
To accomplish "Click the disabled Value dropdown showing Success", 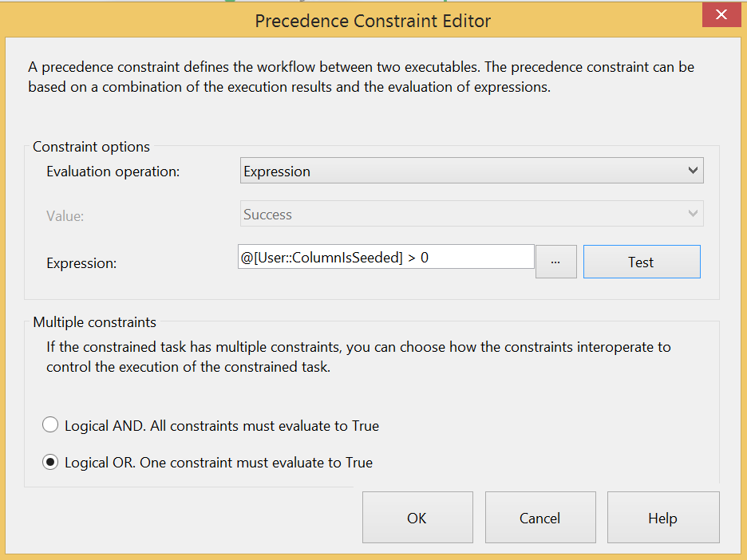I will [463, 215].
